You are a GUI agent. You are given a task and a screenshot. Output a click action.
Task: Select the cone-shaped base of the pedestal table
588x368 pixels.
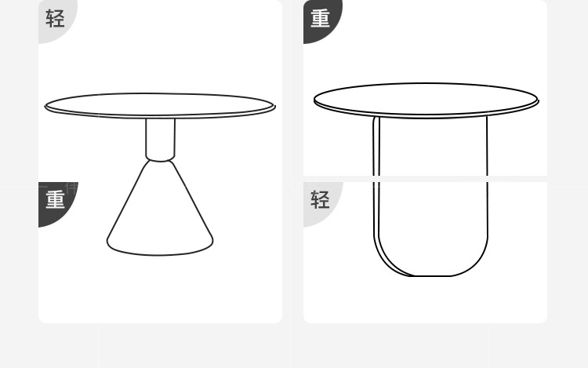(160, 208)
